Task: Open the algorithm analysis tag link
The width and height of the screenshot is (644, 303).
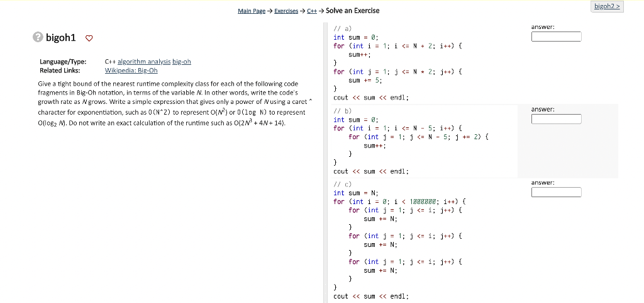Action: click(x=144, y=62)
